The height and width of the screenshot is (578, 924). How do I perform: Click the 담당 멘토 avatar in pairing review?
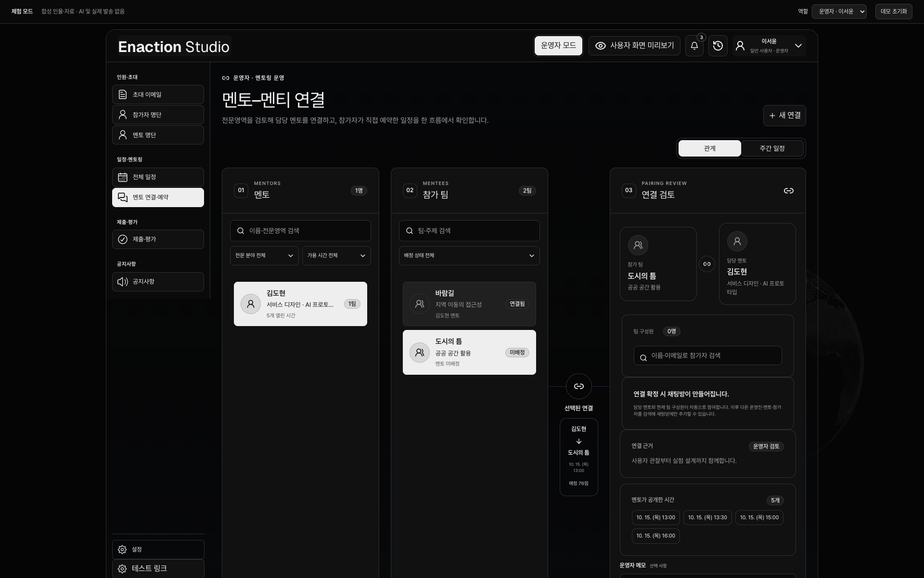point(737,241)
